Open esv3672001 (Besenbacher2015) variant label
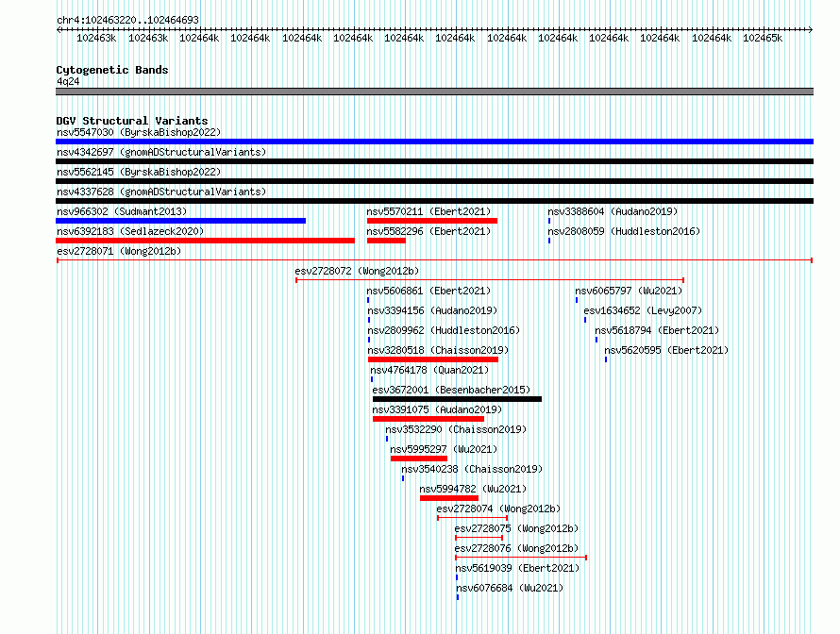Image resolution: width=840 pixels, height=634 pixels. pyautogui.click(x=451, y=390)
